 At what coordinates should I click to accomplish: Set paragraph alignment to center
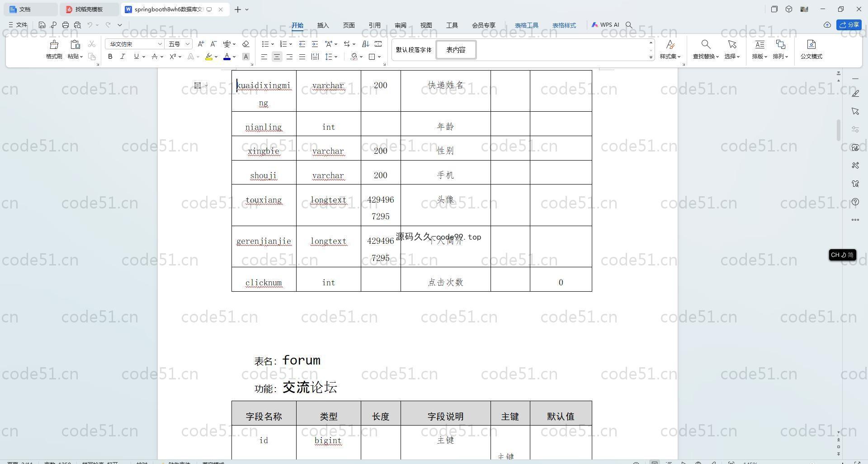(x=277, y=57)
